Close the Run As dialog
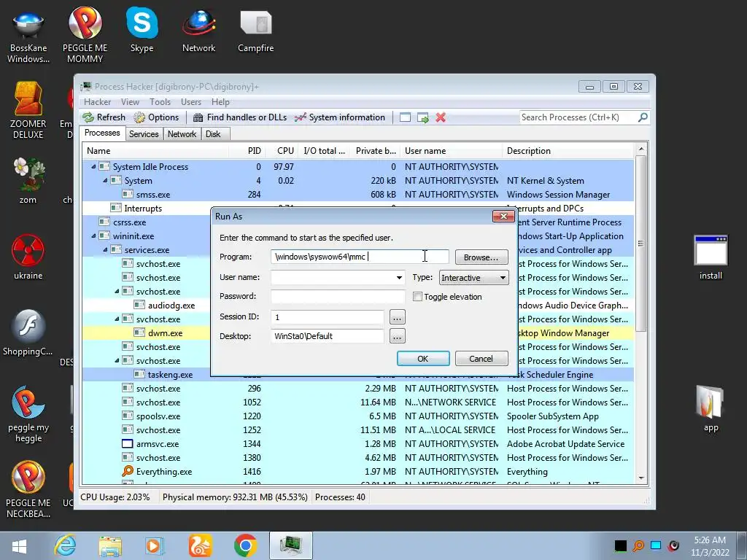Viewport: 747px width, 560px height. [503, 216]
